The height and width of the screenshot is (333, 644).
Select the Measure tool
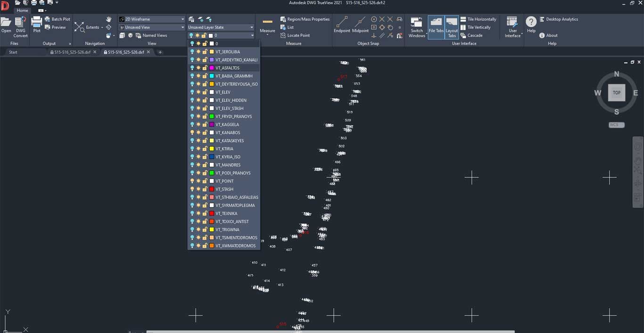click(267, 25)
